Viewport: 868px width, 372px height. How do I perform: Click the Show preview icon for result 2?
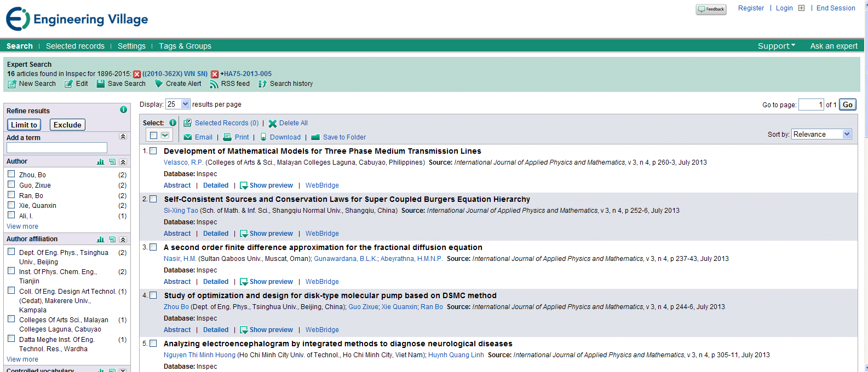[x=244, y=234]
